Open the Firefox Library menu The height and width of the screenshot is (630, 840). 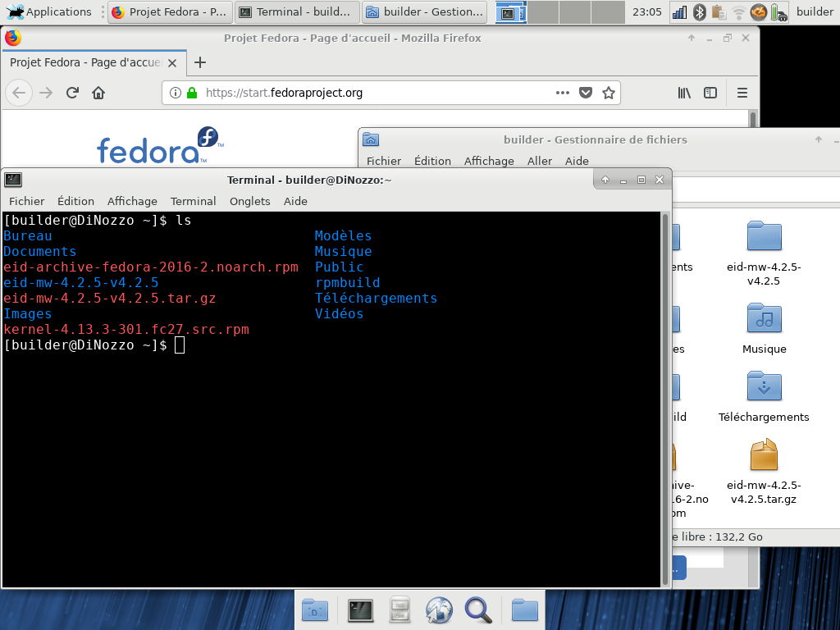click(x=684, y=93)
